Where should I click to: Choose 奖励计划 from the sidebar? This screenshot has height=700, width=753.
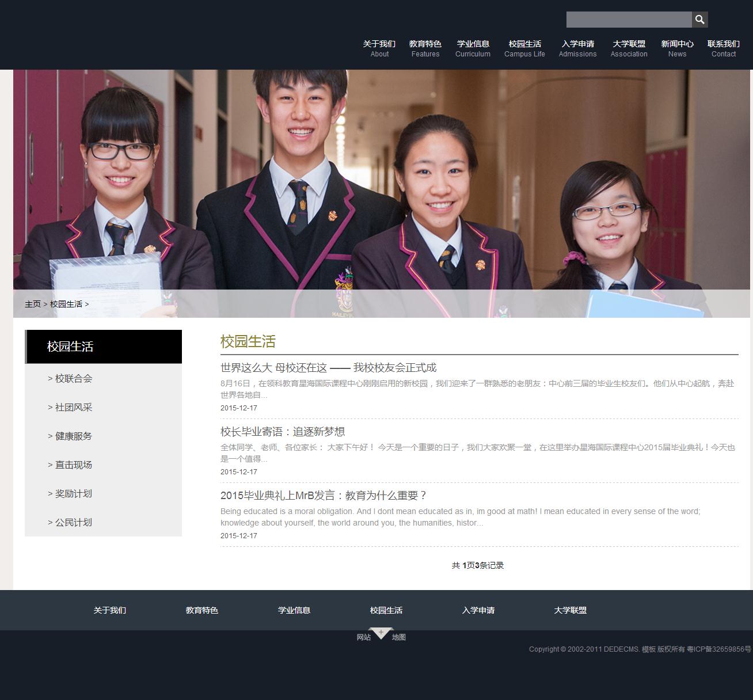tap(73, 494)
